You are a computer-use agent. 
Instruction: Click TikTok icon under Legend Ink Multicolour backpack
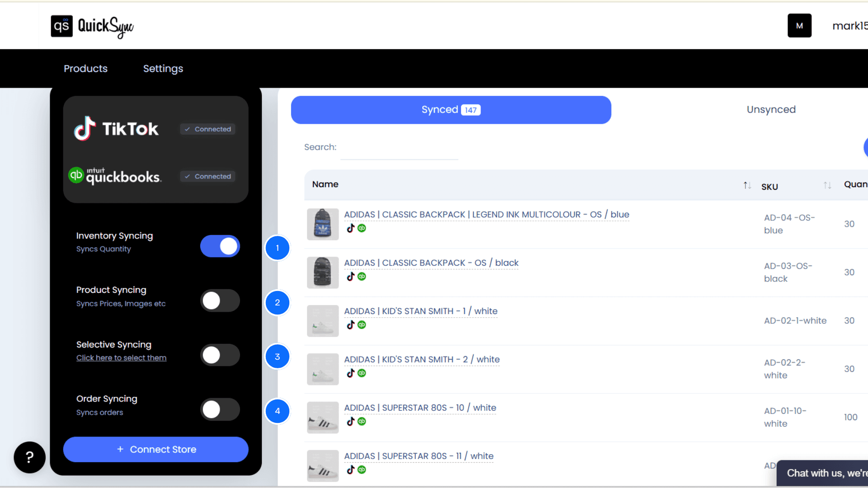pos(351,228)
